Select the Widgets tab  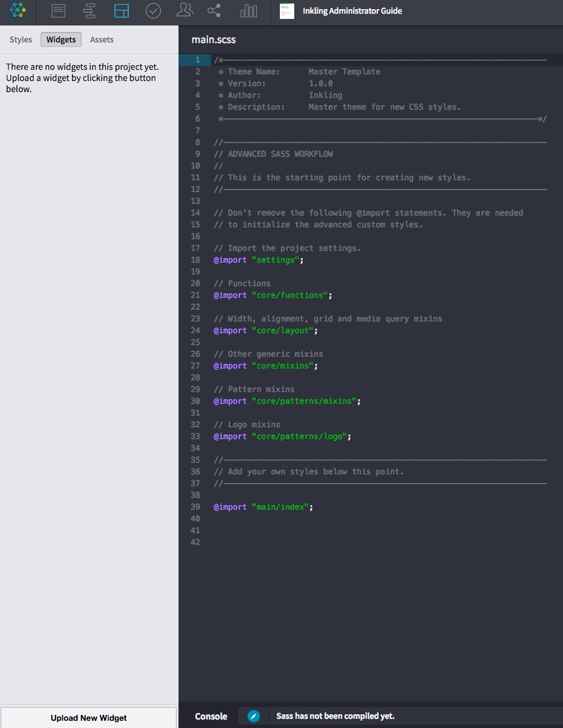click(61, 39)
